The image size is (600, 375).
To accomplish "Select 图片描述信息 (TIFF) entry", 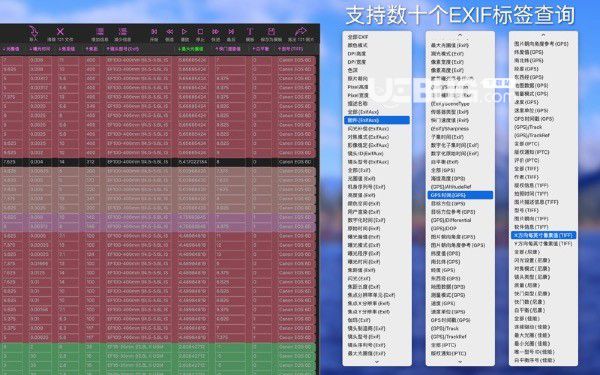I will tap(536, 202).
